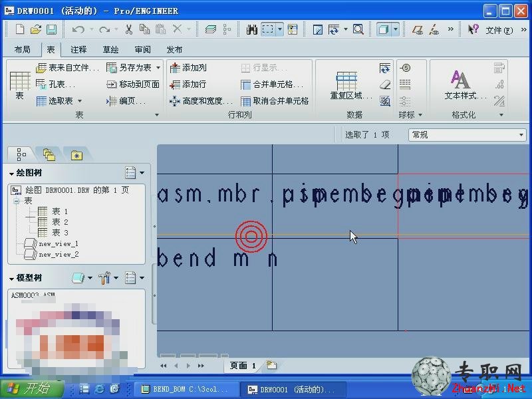The image size is (532, 399).
Task: Open a file with the folder icon
Action: tap(36, 29)
